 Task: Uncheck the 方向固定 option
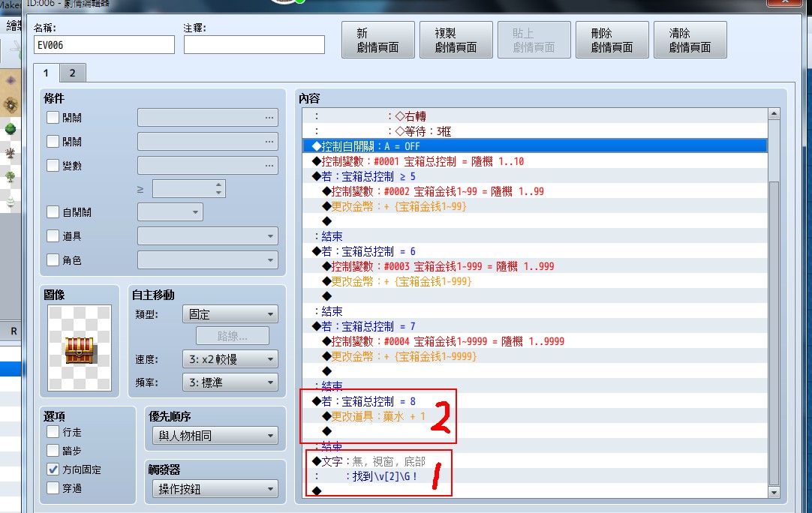53,469
